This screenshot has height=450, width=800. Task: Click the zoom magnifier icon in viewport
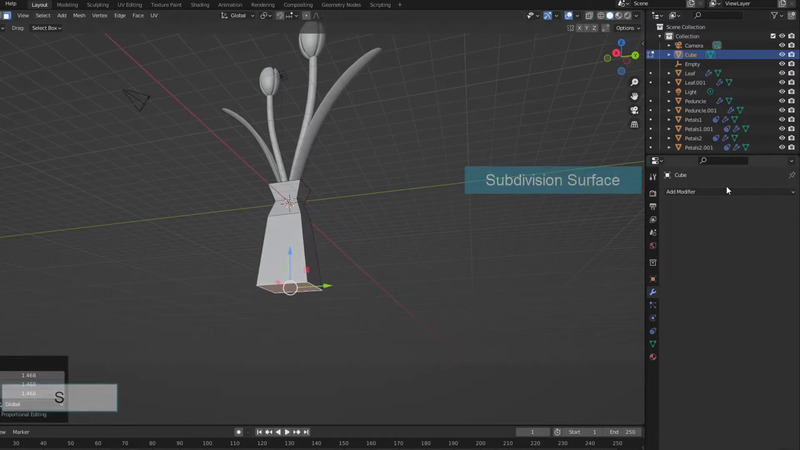635,82
